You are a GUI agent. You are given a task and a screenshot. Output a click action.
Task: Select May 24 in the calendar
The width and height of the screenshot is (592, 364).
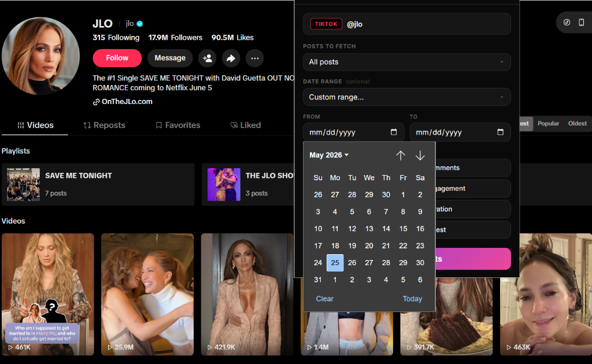coord(318,262)
